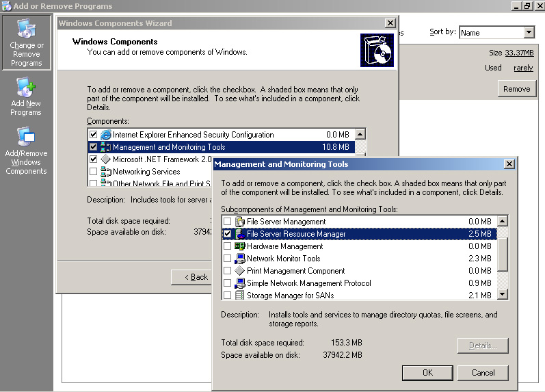
Task: Click the File Server Management icon
Action: (240, 222)
